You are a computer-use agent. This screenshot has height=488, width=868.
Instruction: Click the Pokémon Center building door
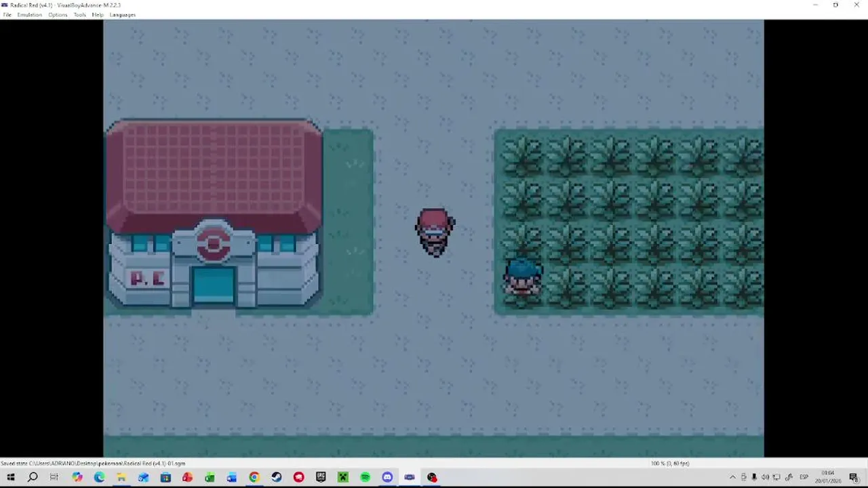point(214,284)
